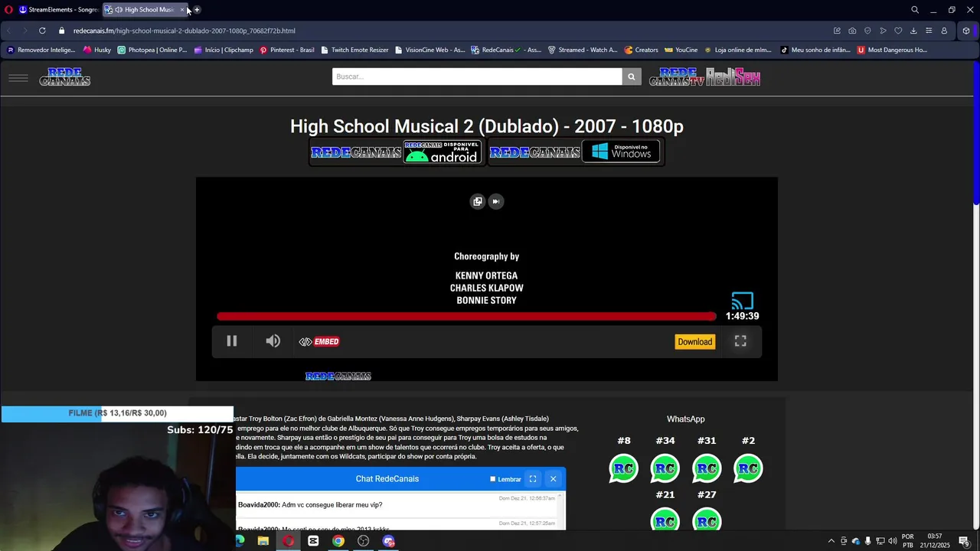Open Clipchamp bookmark
The width and height of the screenshot is (980, 551).
[x=224, y=50]
